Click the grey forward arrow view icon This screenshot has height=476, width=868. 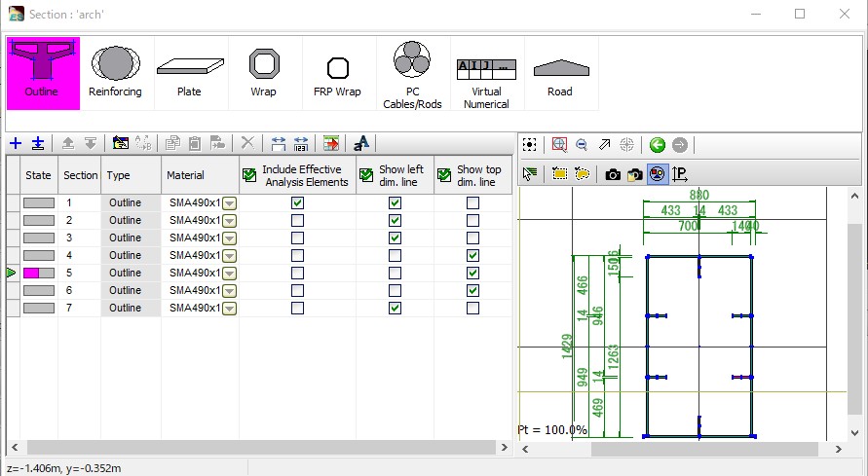coord(680,145)
